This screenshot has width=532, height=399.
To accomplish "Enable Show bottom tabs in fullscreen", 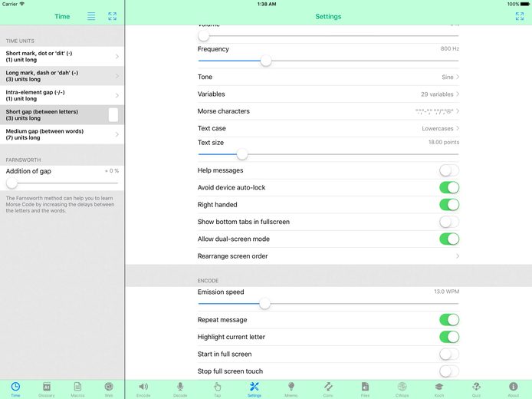I will pyautogui.click(x=449, y=222).
